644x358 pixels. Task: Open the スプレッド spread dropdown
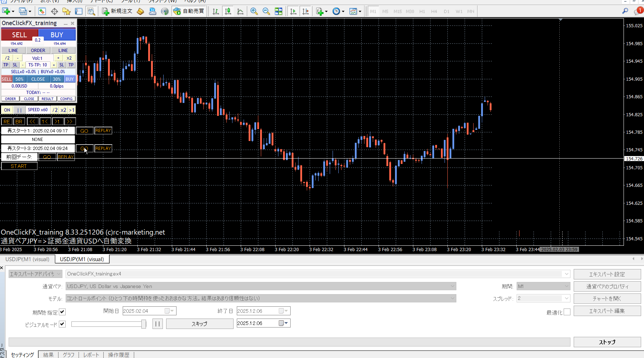[x=567, y=298]
